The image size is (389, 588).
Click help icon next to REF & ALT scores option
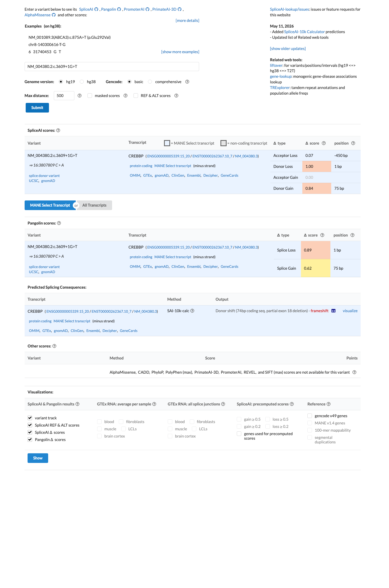coord(176,96)
